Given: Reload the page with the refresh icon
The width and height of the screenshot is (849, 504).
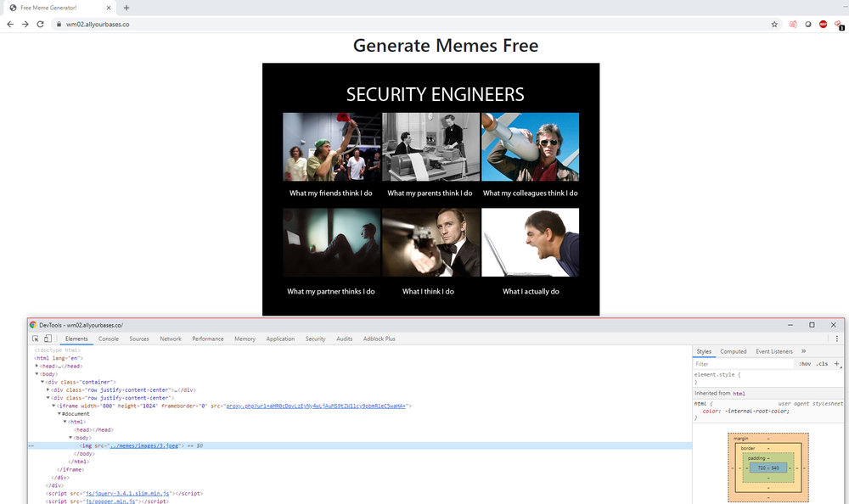Looking at the screenshot, I should [x=40, y=24].
